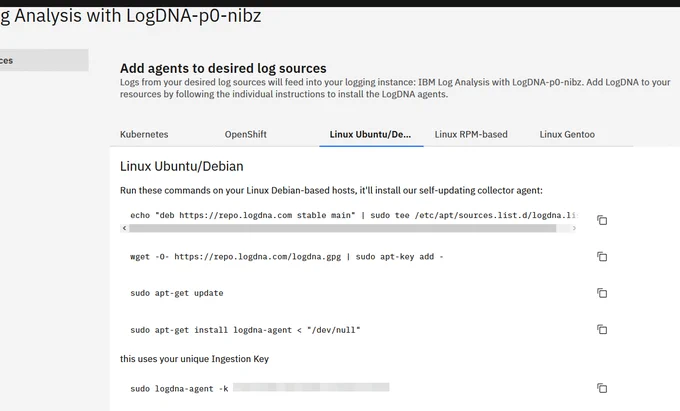Open the Linux RPM-based tab
The height and width of the screenshot is (411, 680).
471,134
